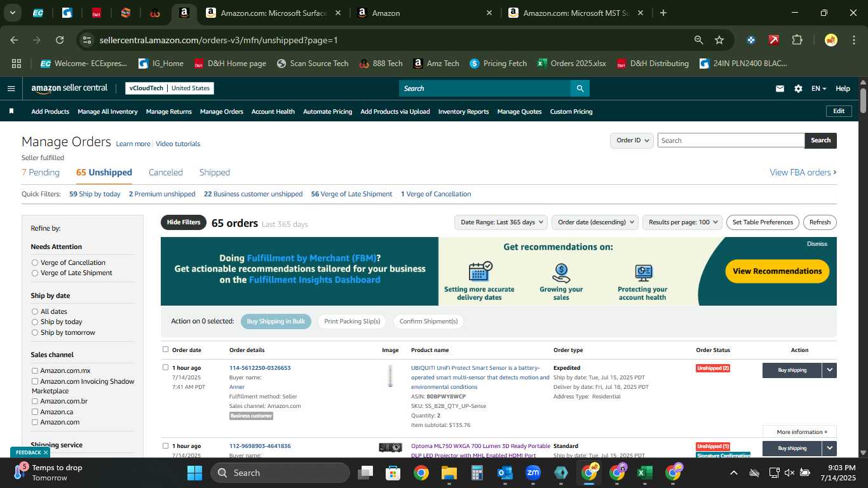Click the browser address bar URL
Screen dimensions: 868x488
pos(219,40)
